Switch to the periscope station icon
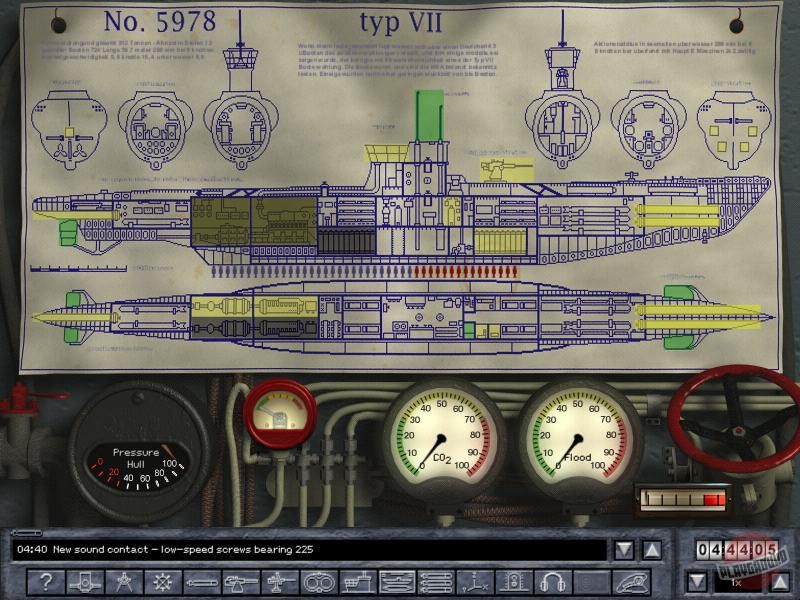This screenshot has width=800, height=600. click(x=85, y=582)
